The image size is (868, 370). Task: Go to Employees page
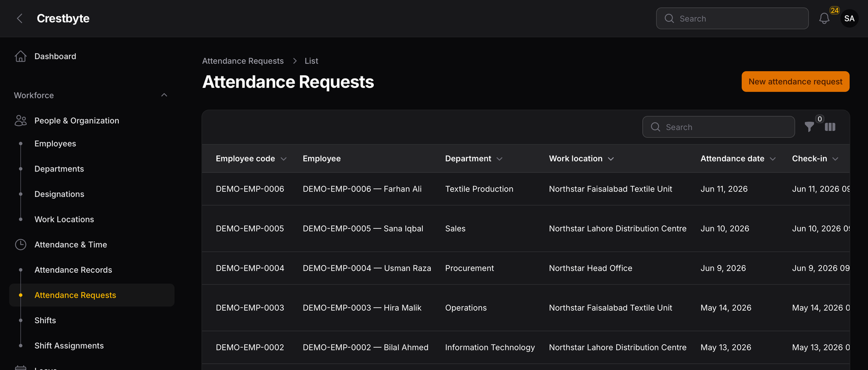point(55,144)
